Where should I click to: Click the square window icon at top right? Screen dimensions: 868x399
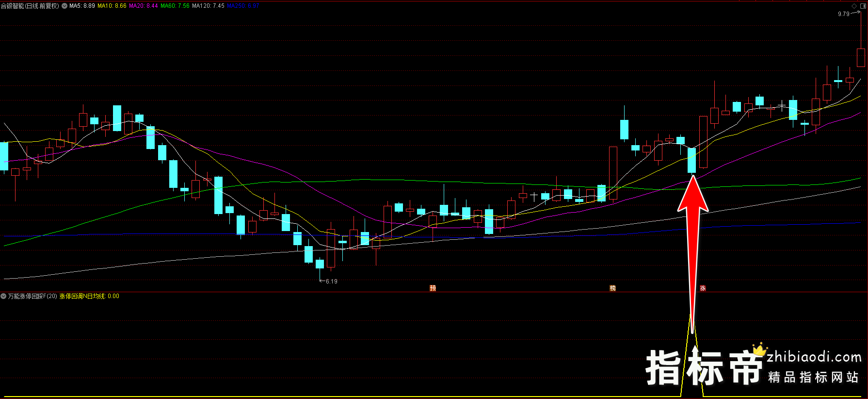click(x=863, y=6)
